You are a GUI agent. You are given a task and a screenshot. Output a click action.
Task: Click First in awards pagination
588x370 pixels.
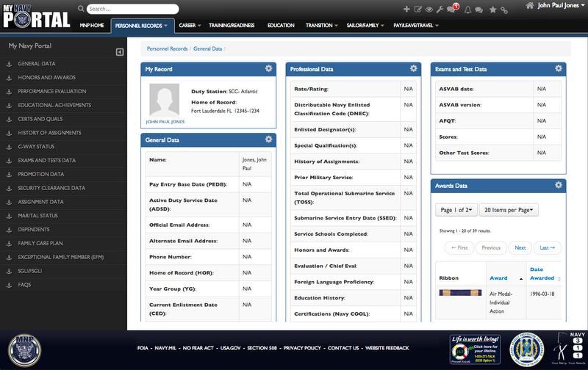click(459, 248)
